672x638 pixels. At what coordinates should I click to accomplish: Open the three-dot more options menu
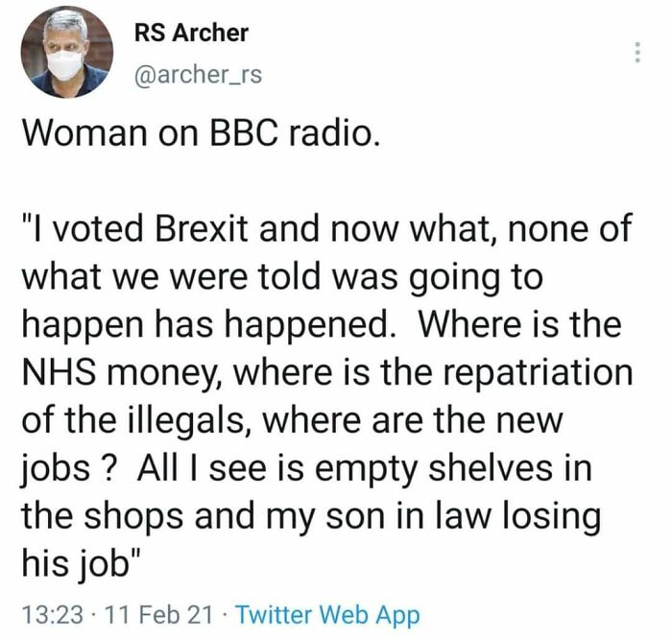tap(637, 52)
